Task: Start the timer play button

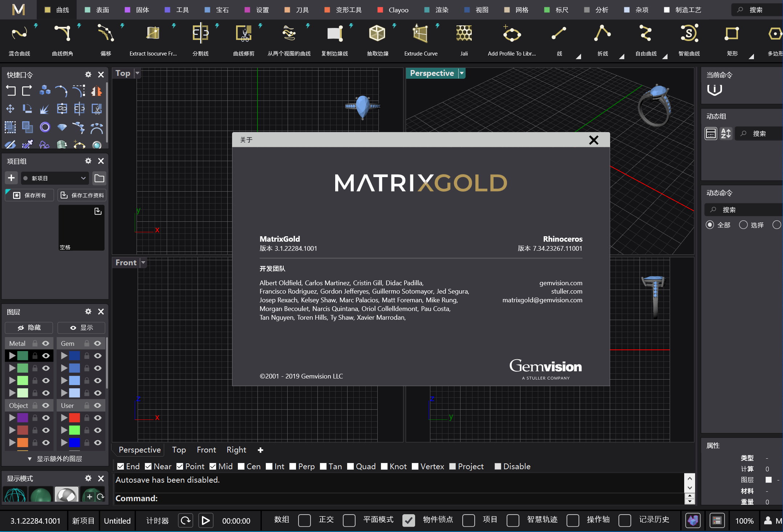Action: 206,521
